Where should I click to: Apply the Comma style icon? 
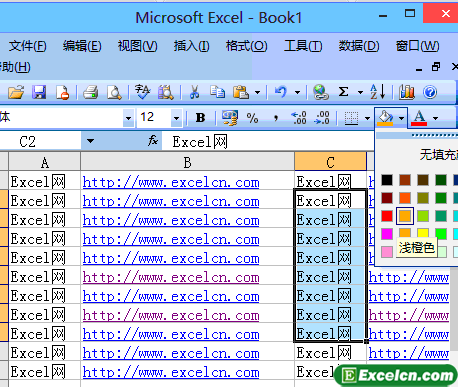click(x=276, y=118)
